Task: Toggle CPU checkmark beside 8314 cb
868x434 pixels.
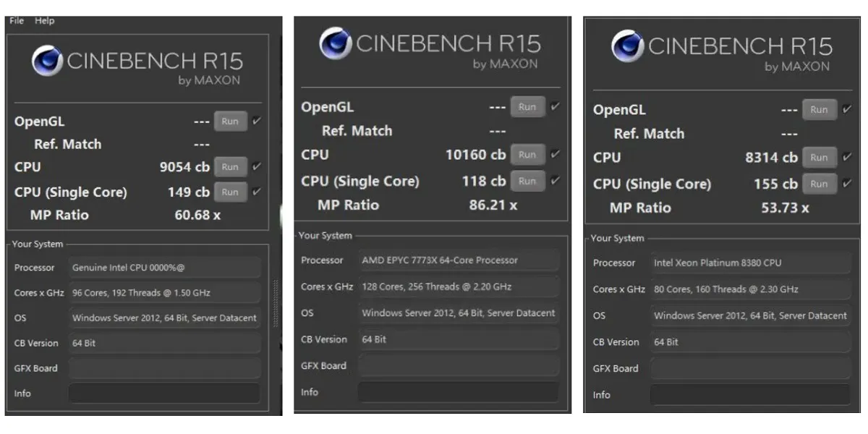Action: pos(847,158)
